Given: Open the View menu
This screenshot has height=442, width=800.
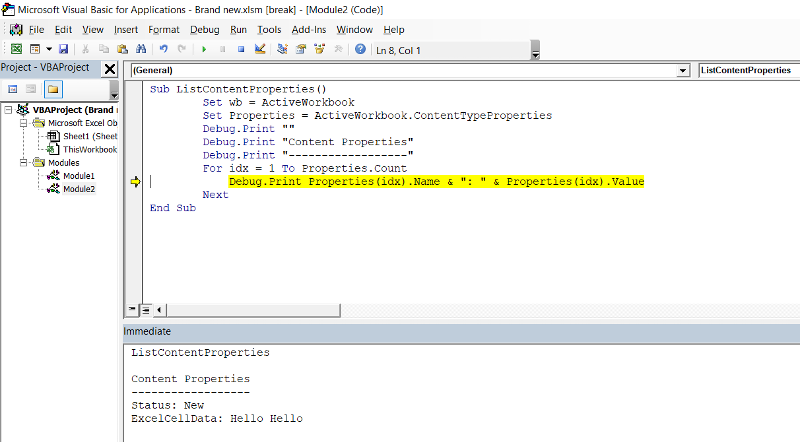Looking at the screenshot, I should click(93, 30).
